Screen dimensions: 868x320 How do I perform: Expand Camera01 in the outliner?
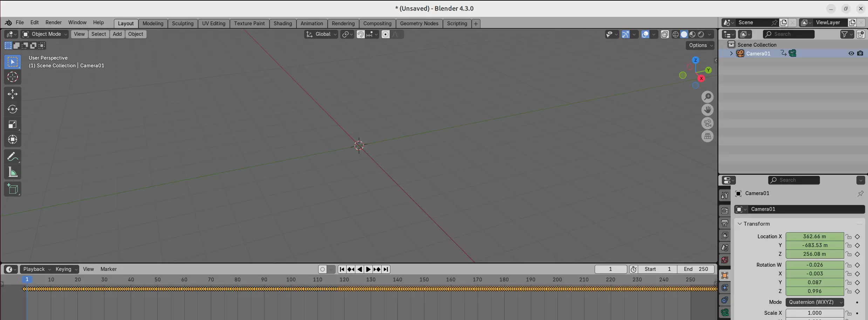pos(731,53)
